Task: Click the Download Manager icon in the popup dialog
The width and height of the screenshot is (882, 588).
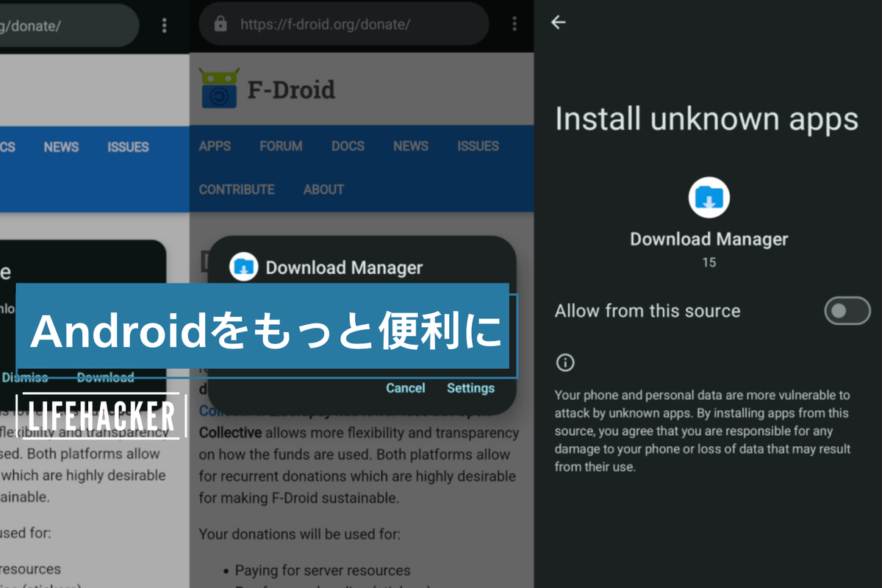Action: 243,268
